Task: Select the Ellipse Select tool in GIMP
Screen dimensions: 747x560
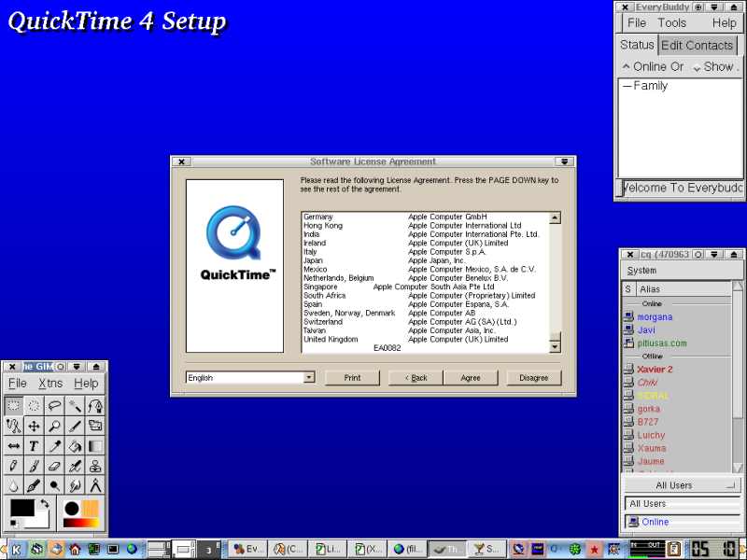Action: [34, 406]
